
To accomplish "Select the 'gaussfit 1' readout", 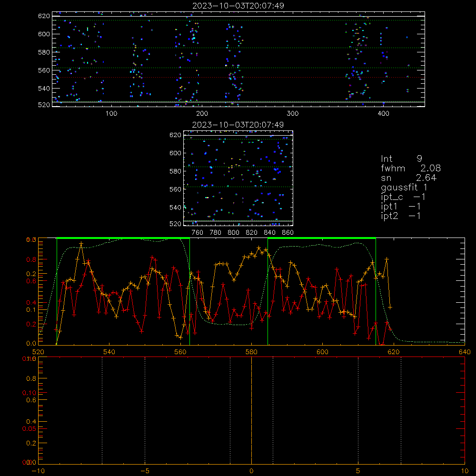I will click(x=404, y=187).
